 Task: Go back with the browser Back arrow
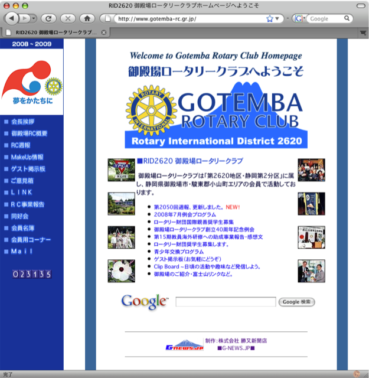click(x=12, y=18)
